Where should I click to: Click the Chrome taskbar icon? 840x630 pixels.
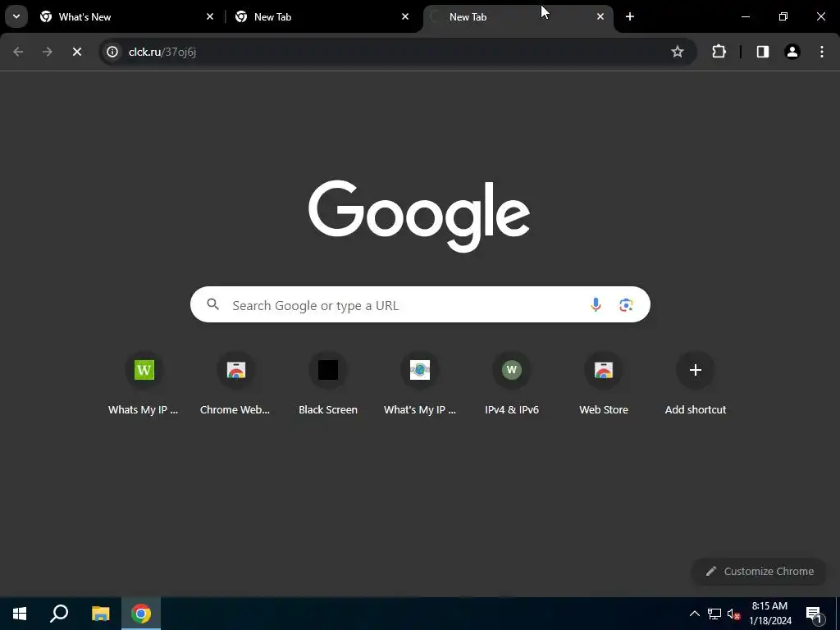point(141,614)
